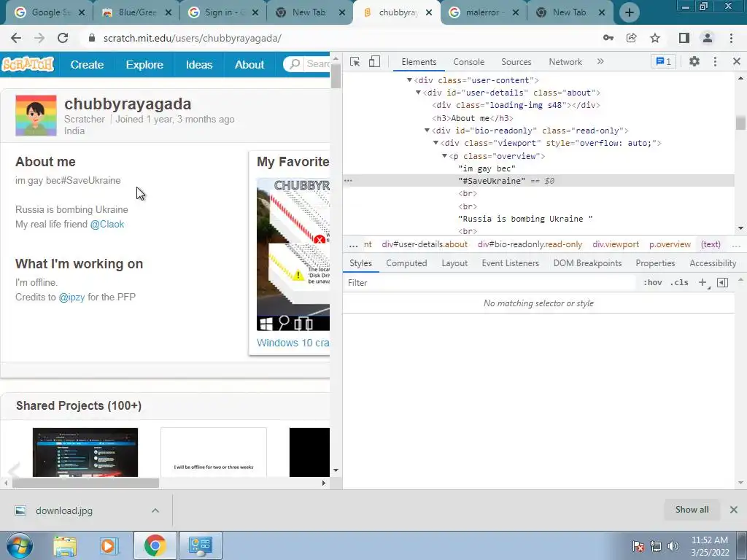
Task: Activate the DevTools element inspector tool
Action: (x=355, y=62)
